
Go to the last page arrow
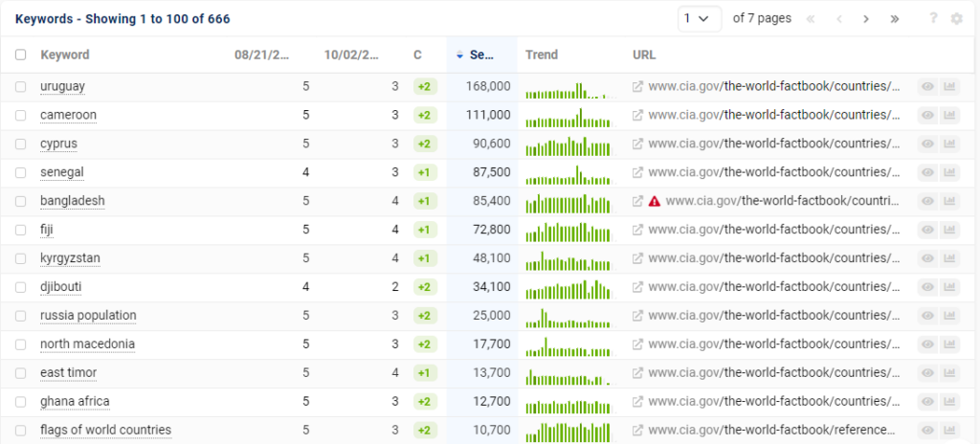click(894, 18)
